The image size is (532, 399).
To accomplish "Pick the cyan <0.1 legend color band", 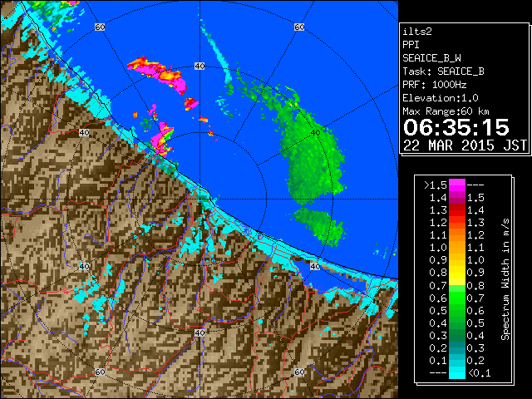I will (457, 373).
